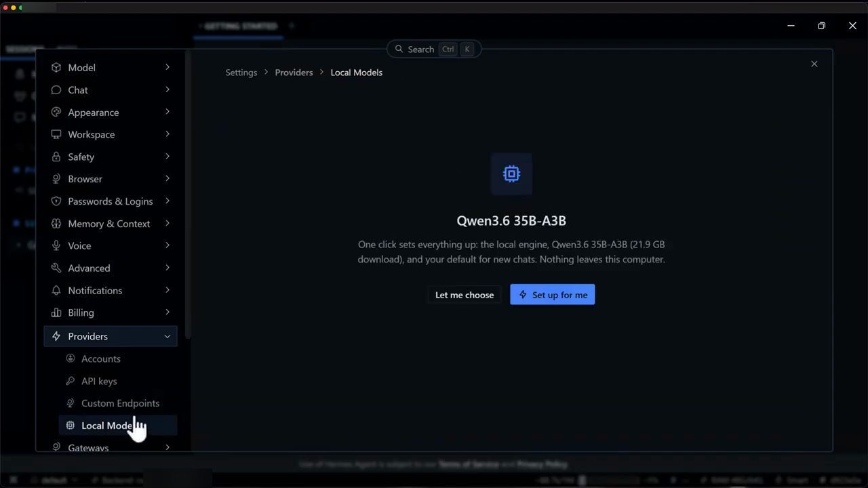Viewport: 868px width, 488px height.
Task: Click the Passwords & Logins shield icon
Action: (x=56, y=201)
